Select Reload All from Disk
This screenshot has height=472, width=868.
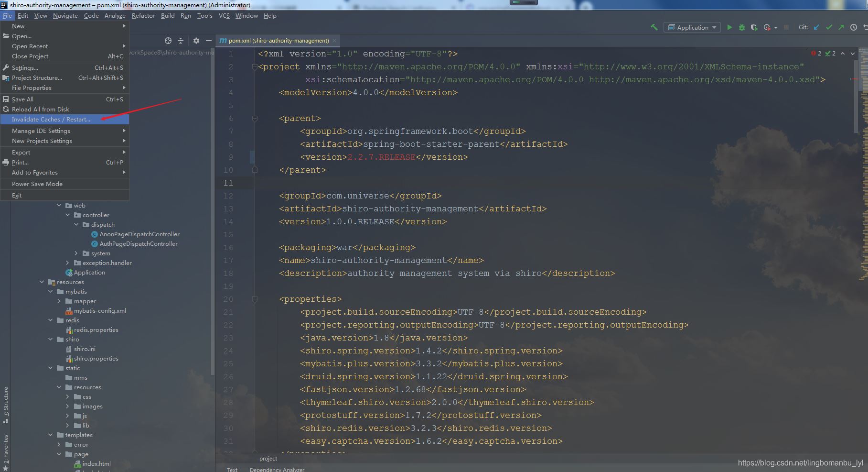(x=41, y=109)
